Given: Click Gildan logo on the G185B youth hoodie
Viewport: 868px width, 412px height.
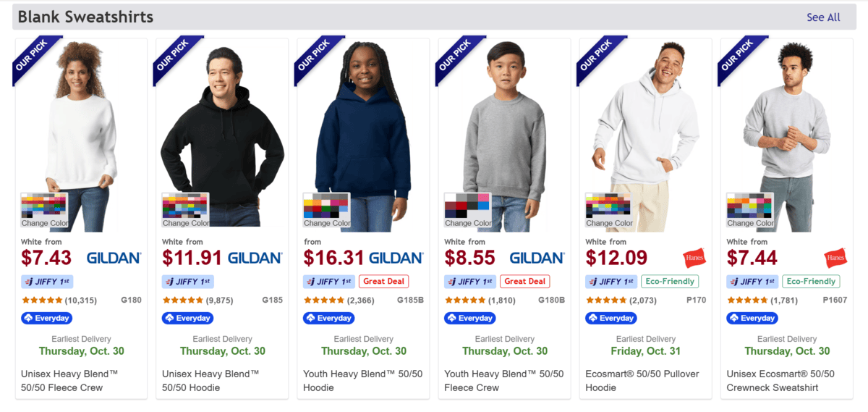Looking at the screenshot, I should coord(396,258).
